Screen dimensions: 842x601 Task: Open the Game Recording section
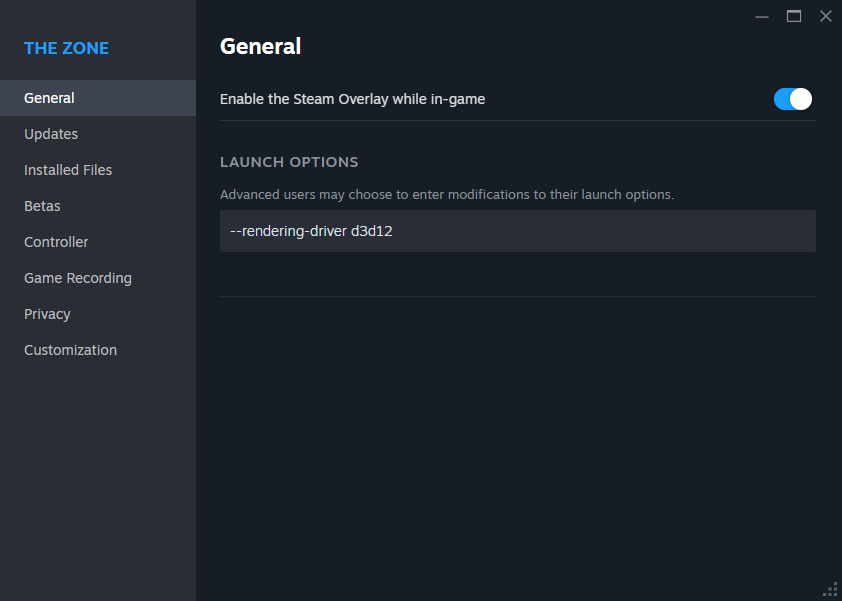click(78, 278)
